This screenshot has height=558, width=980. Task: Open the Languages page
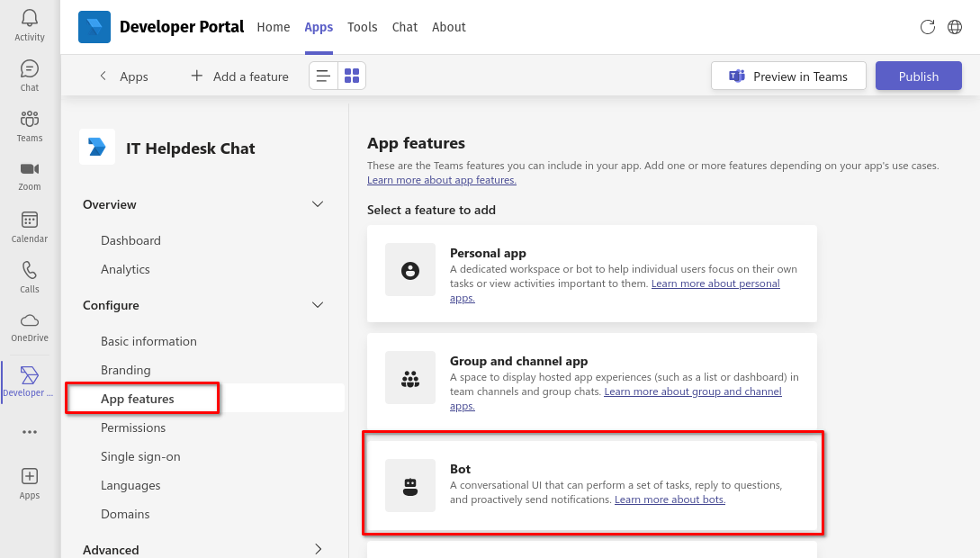point(130,485)
